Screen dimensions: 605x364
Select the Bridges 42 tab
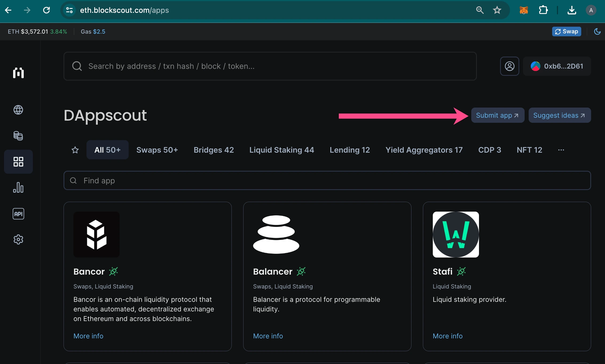click(214, 150)
